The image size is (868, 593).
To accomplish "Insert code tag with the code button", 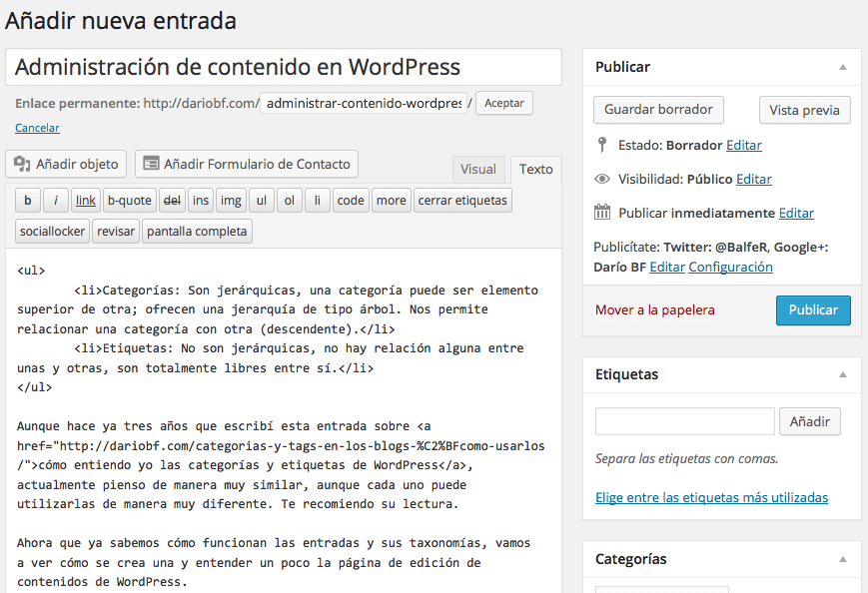I will (x=351, y=201).
